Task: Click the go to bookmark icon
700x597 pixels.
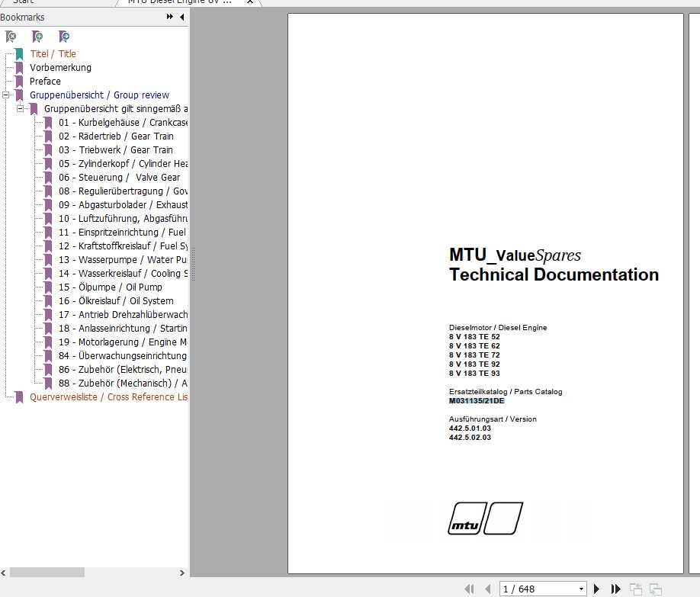Action: (64, 36)
